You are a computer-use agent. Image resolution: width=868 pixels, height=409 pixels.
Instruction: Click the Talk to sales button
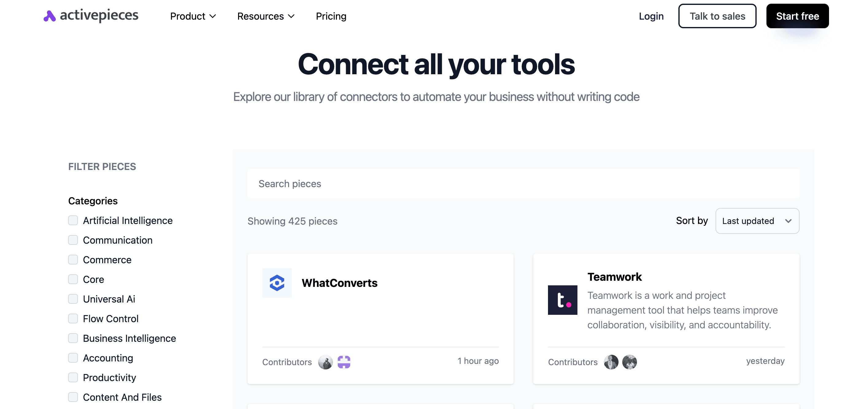click(717, 16)
